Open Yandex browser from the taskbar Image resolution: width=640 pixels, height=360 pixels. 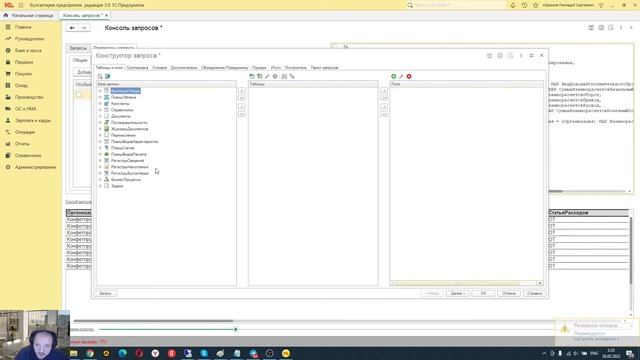155,353
